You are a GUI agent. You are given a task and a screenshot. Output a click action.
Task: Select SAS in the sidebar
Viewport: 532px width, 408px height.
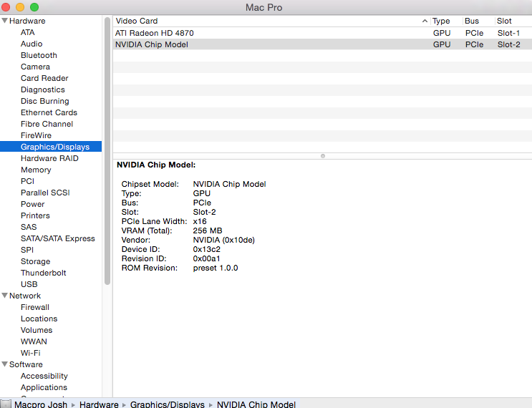[x=29, y=227]
